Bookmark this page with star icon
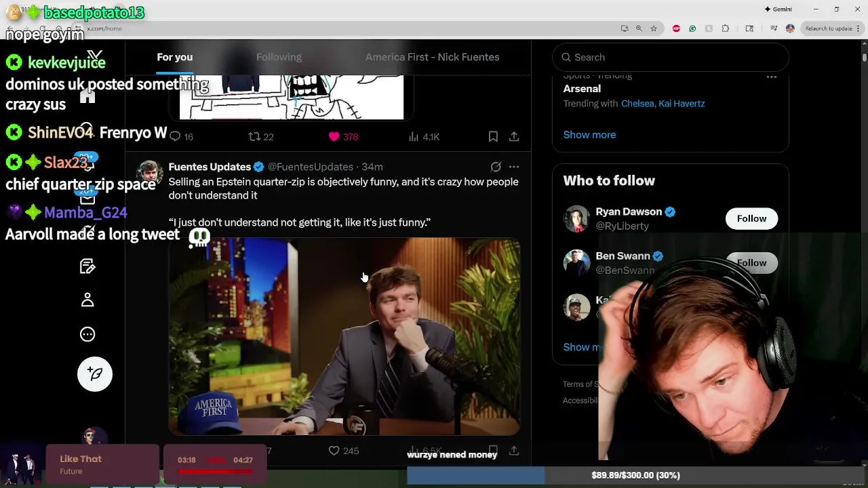 coord(654,28)
